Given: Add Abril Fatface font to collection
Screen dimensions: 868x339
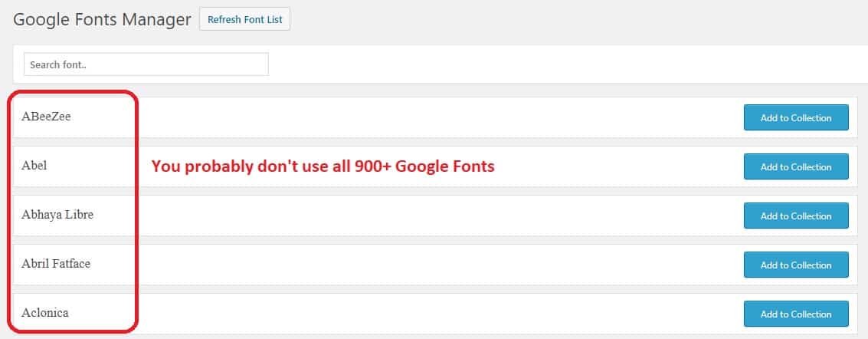Looking at the screenshot, I should tap(796, 265).
